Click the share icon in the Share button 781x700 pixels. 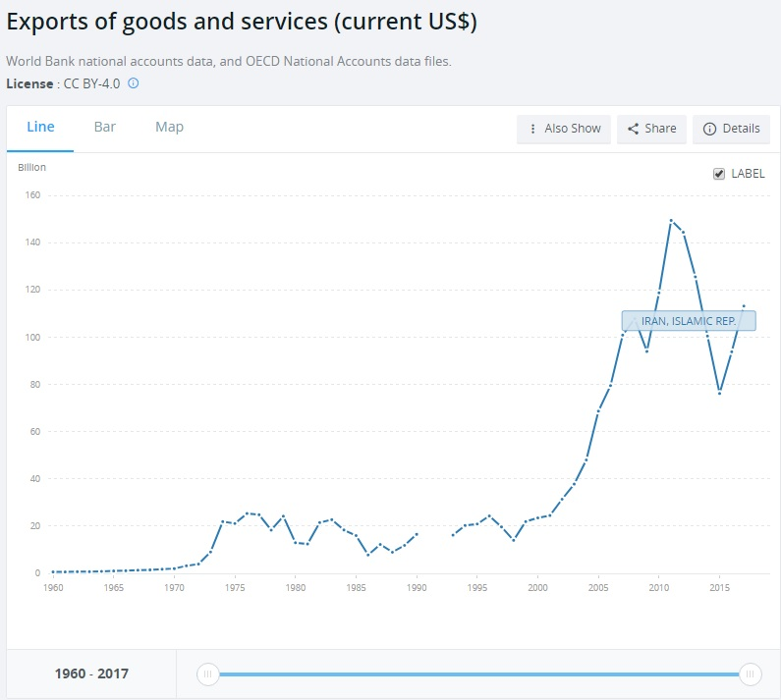click(x=634, y=129)
